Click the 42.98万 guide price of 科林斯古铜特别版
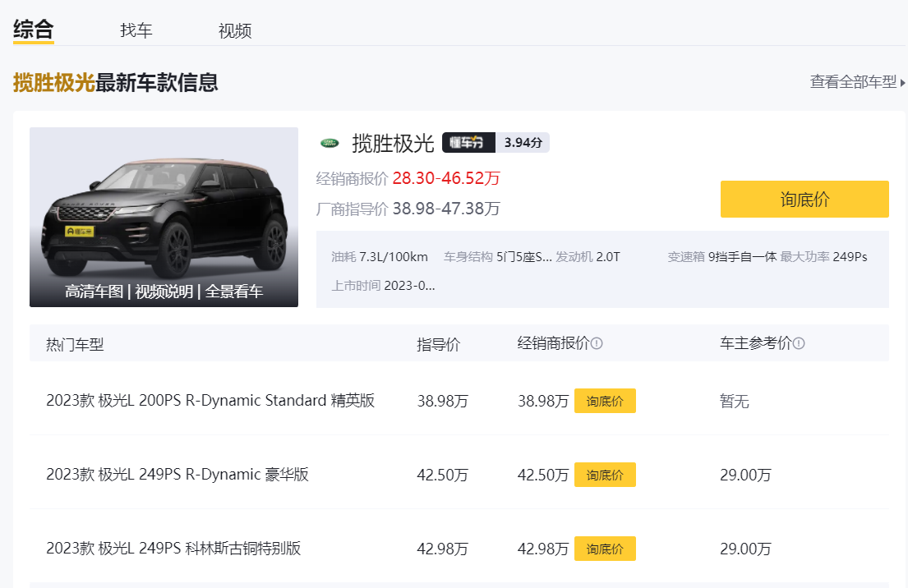908x588 pixels. [442, 549]
